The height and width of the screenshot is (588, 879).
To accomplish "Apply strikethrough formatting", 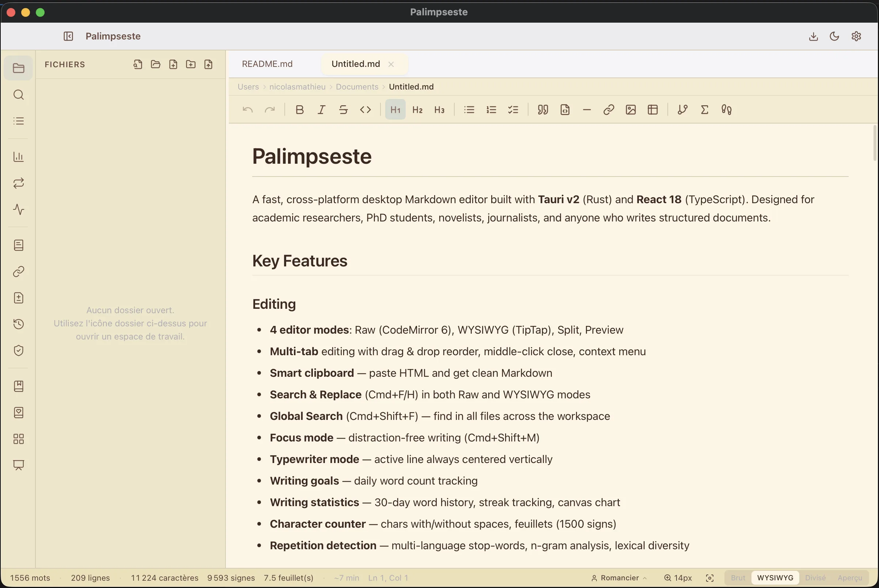I will click(343, 110).
